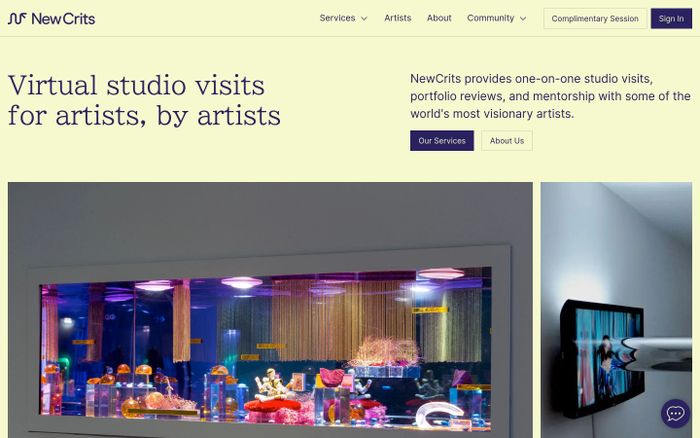Open the colorful aquarium installation image

270,310
